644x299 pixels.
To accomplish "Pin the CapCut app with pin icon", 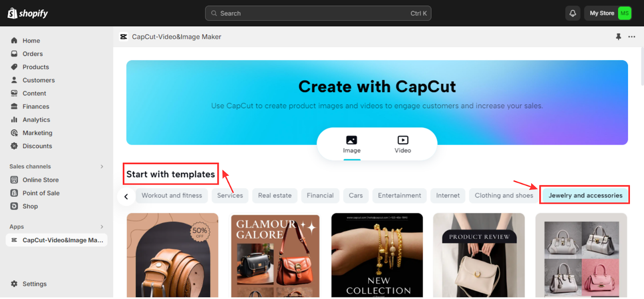I will coord(618,37).
